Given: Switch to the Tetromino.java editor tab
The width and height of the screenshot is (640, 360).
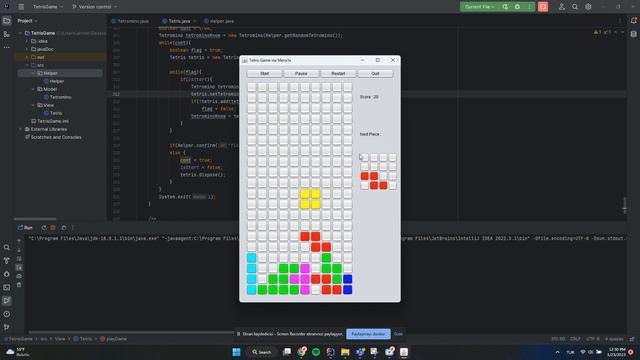Looking at the screenshot, I should (130, 21).
